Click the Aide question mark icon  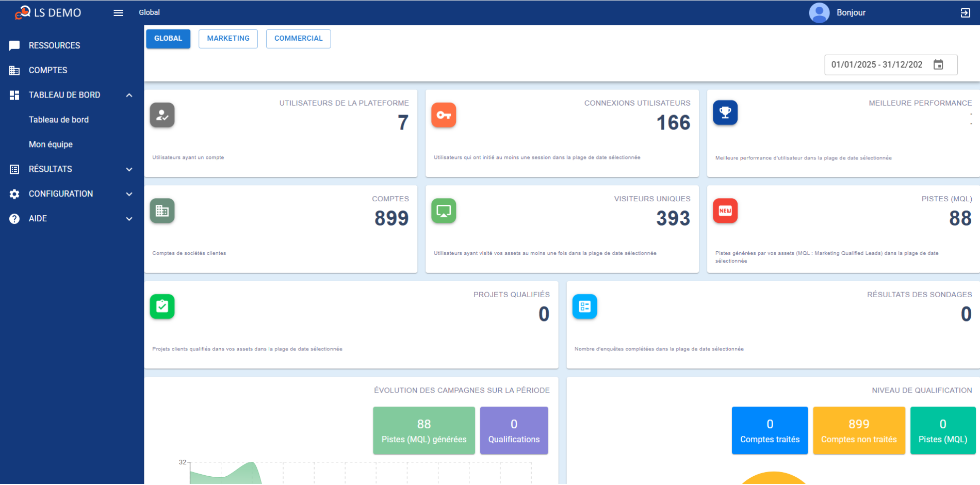tap(14, 219)
